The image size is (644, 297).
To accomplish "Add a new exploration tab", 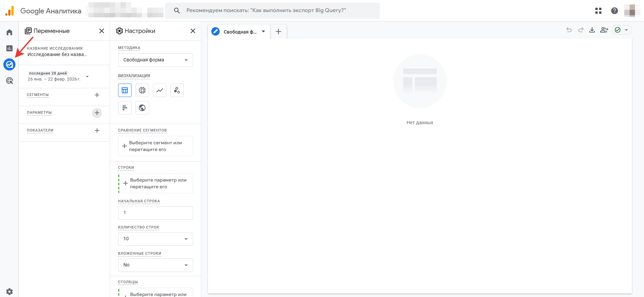I will pyautogui.click(x=278, y=32).
